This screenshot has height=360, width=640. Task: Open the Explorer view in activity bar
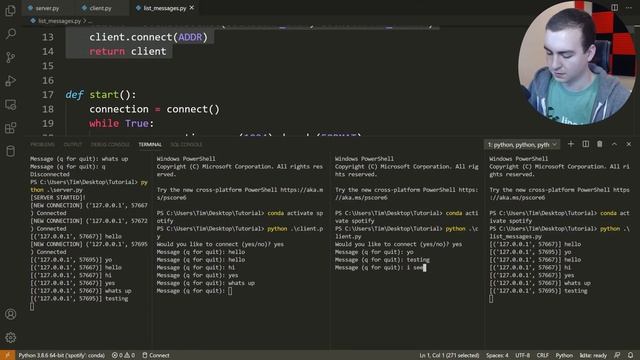coord(11,10)
